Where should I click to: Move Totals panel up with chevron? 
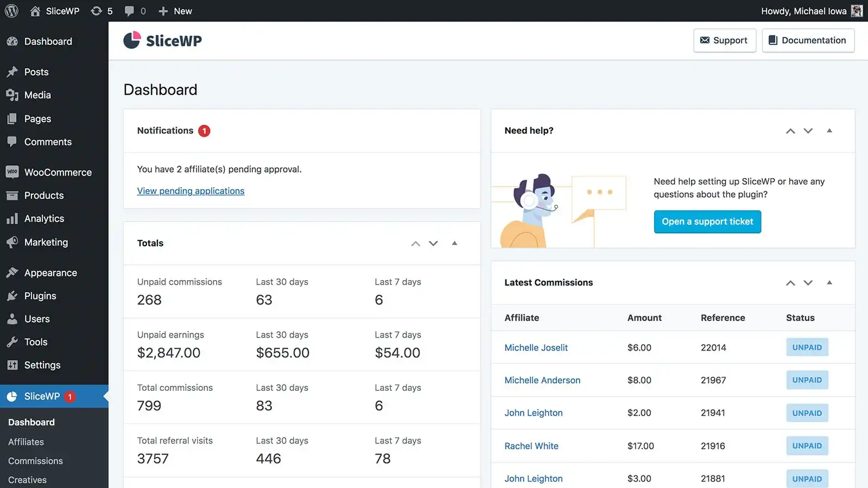tap(415, 244)
